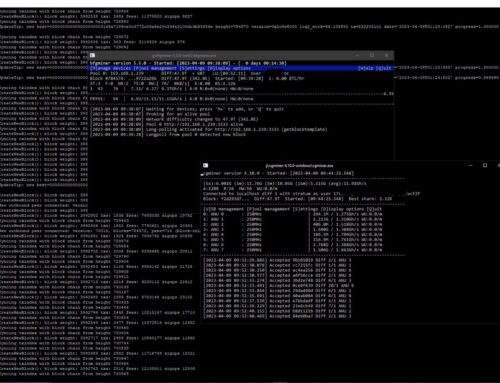The height and width of the screenshot is (383, 500).
Task: Select [S]ettings in bfgminer menu bar
Action: click(x=192, y=68)
